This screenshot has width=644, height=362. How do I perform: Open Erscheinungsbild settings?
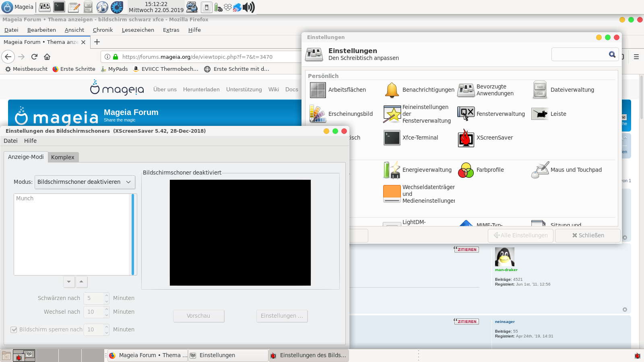[x=341, y=114]
